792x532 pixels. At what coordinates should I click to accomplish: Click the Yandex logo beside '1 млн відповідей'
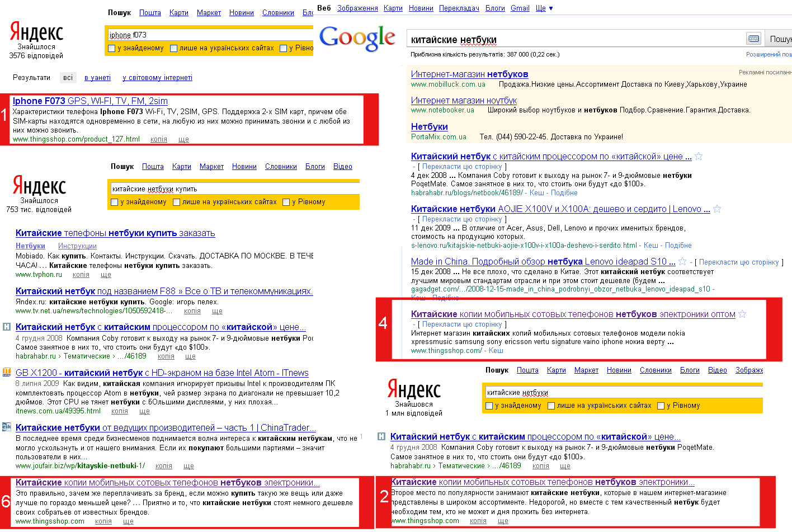click(x=414, y=389)
